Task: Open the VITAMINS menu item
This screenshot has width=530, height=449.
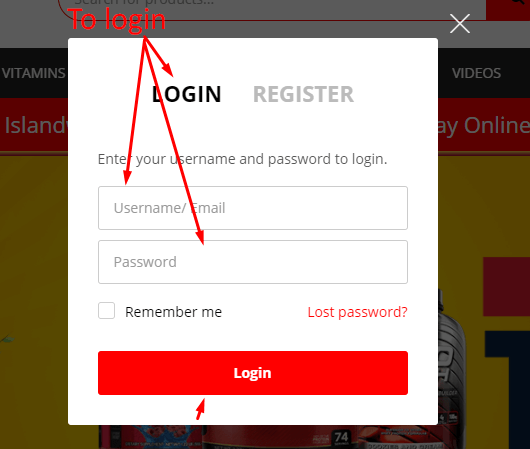Action: point(33,73)
